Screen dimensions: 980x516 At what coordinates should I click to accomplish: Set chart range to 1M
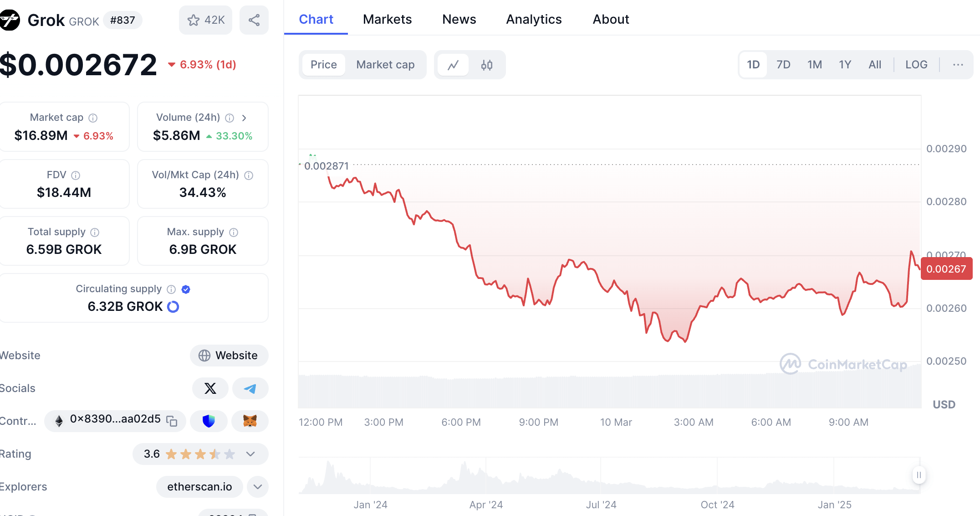(814, 65)
